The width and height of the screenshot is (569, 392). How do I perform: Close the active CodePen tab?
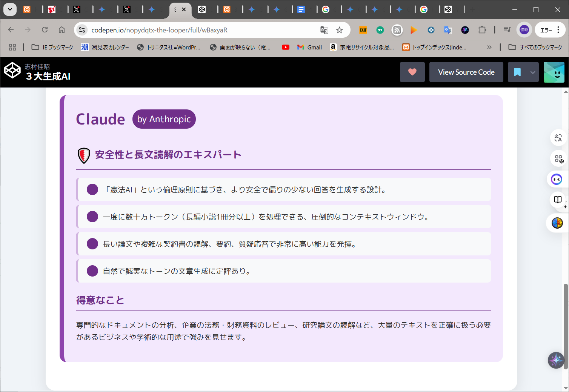184,9
